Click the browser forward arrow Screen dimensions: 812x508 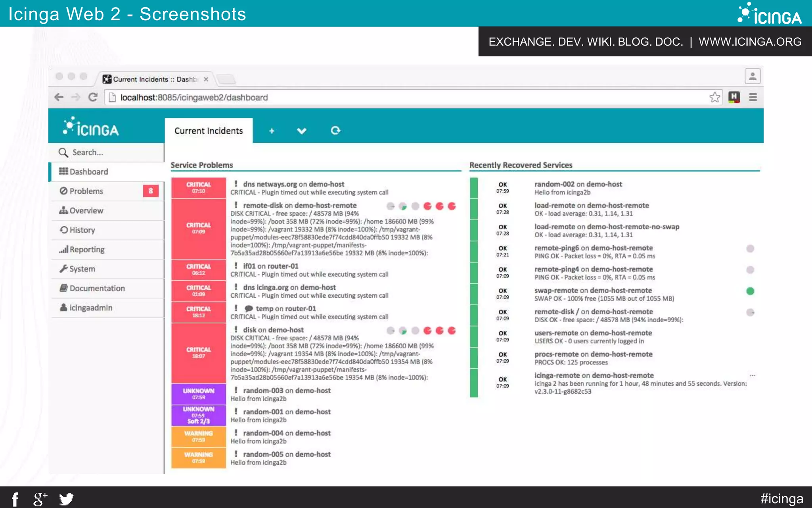point(75,97)
